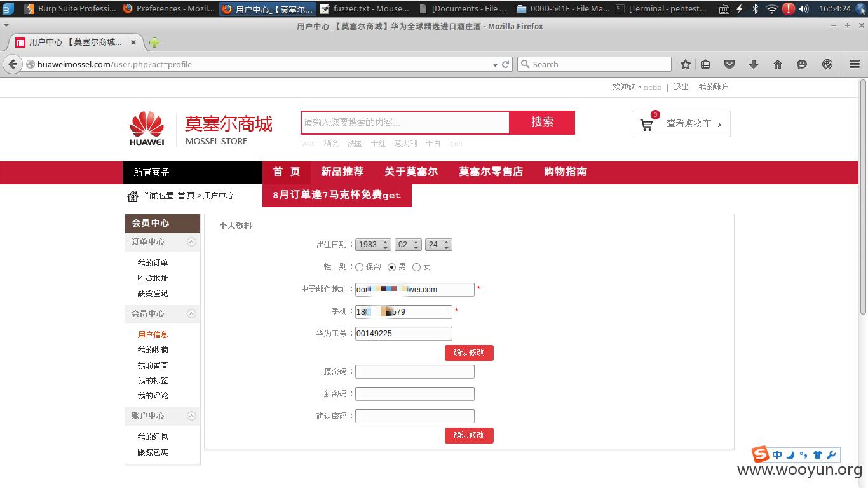Click the globe extension toolbar icon
This screenshot has width=868, height=488.
click(827, 64)
